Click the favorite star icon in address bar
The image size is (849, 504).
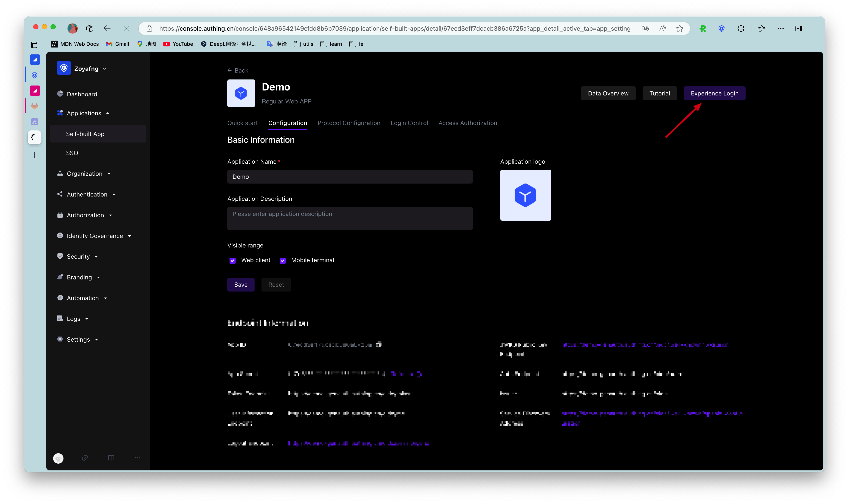click(680, 29)
